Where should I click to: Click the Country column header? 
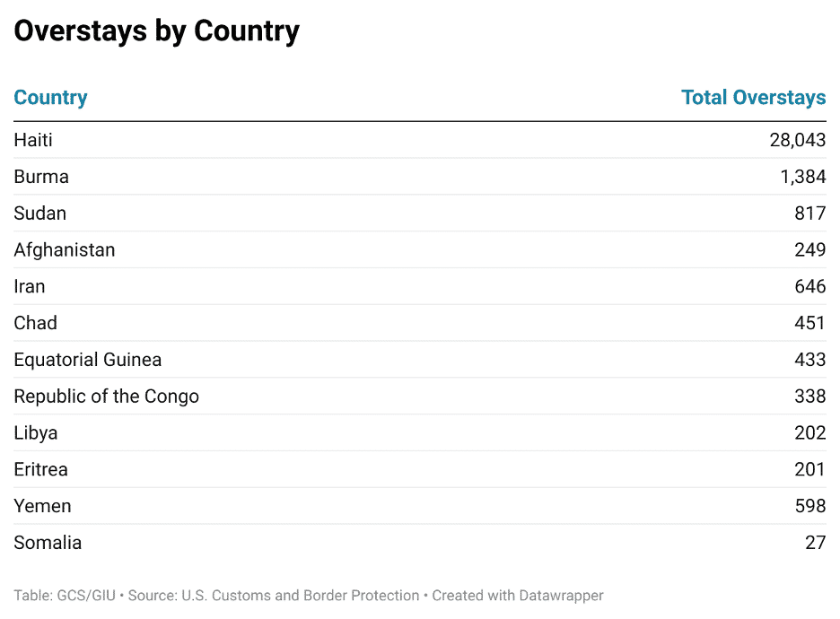50,98
